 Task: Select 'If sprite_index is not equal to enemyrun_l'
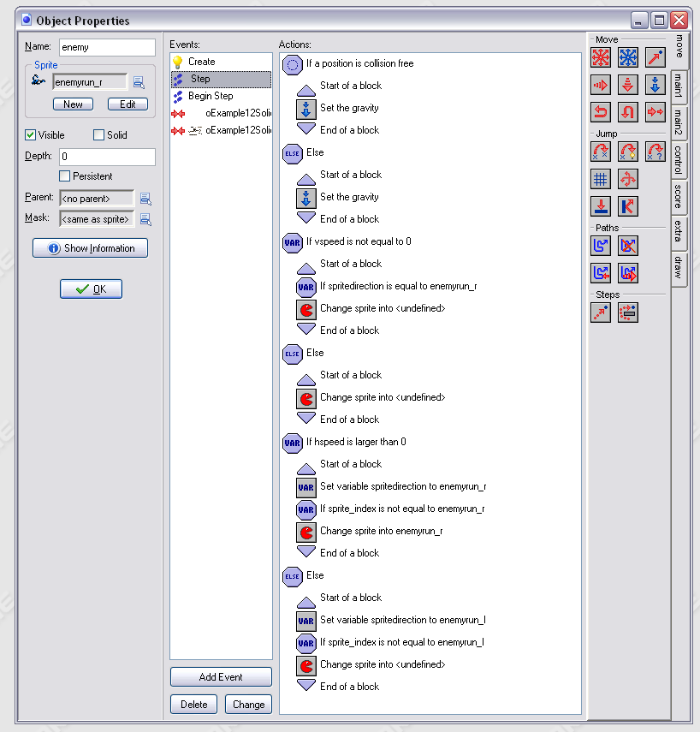[x=390, y=643]
